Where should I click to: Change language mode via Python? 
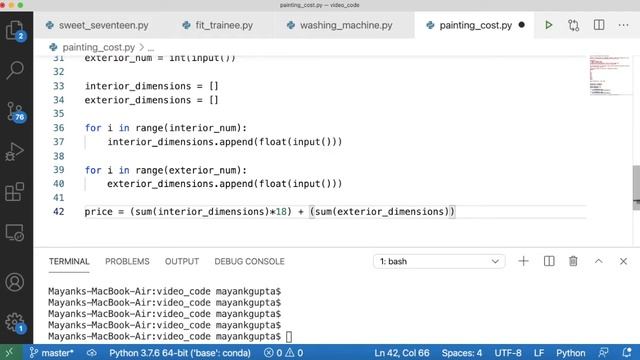coord(571,353)
